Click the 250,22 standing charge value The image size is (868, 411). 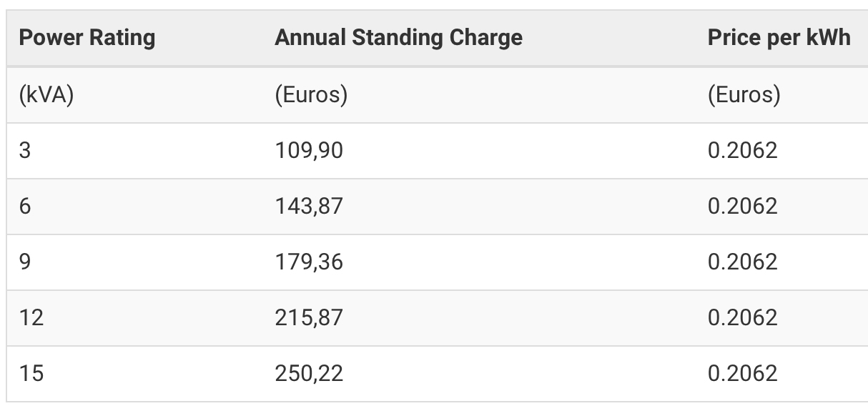tap(309, 373)
